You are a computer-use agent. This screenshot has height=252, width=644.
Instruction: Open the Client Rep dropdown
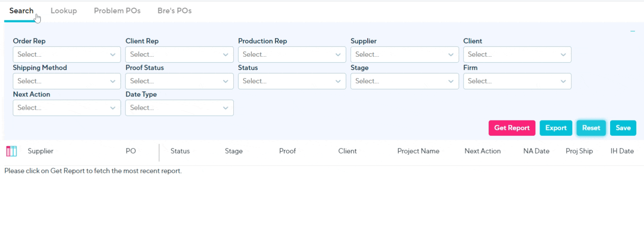(x=179, y=54)
